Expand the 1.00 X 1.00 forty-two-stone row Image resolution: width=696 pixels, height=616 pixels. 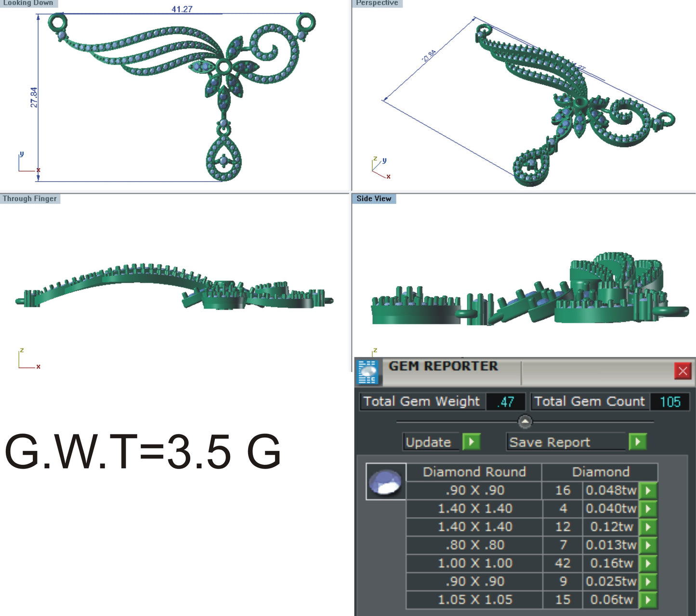[475, 564]
